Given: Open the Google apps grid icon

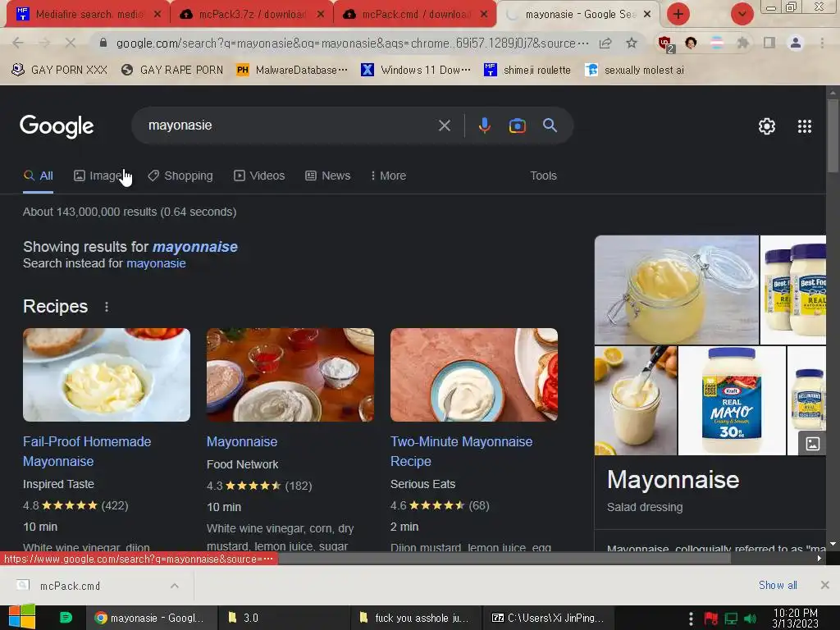Looking at the screenshot, I should [804, 126].
